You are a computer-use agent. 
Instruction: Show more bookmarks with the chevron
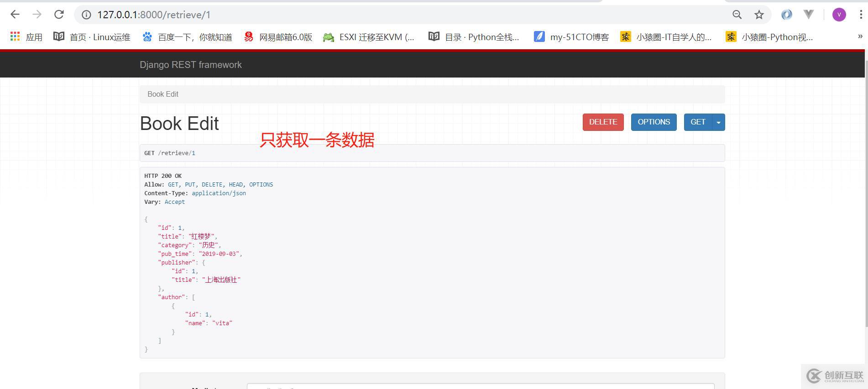click(860, 36)
